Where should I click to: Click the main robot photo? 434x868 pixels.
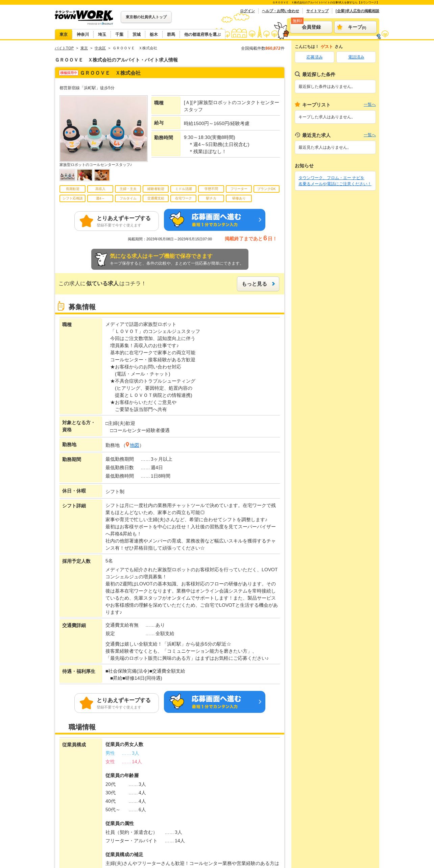pos(104,128)
